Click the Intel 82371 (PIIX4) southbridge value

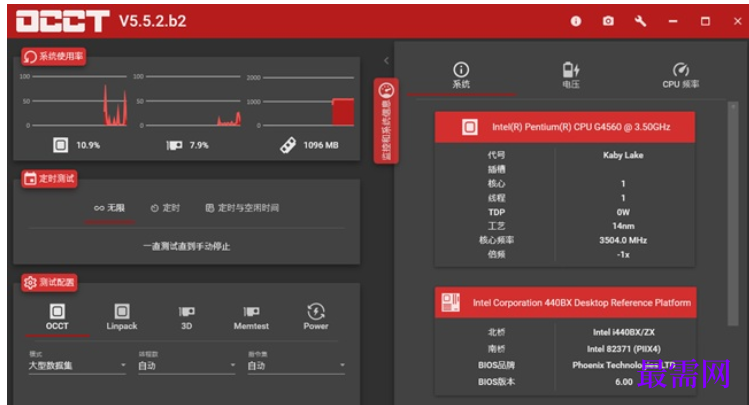[x=623, y=349]
